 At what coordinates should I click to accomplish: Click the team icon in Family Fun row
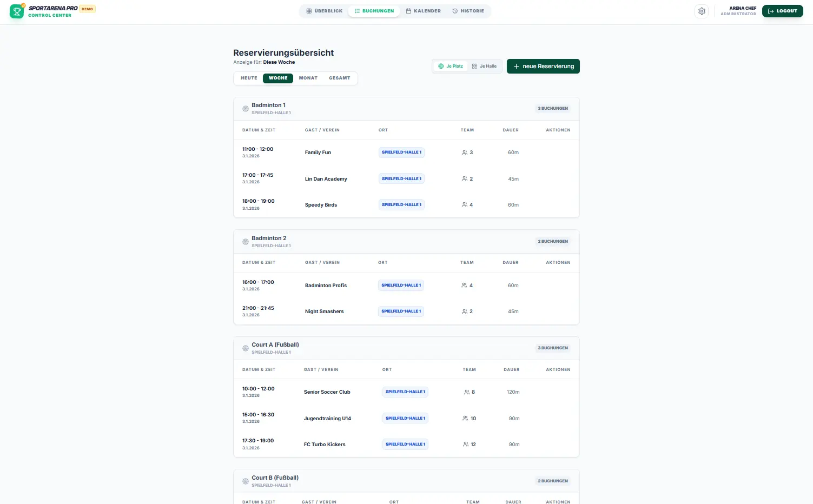(x=464, y=152)
